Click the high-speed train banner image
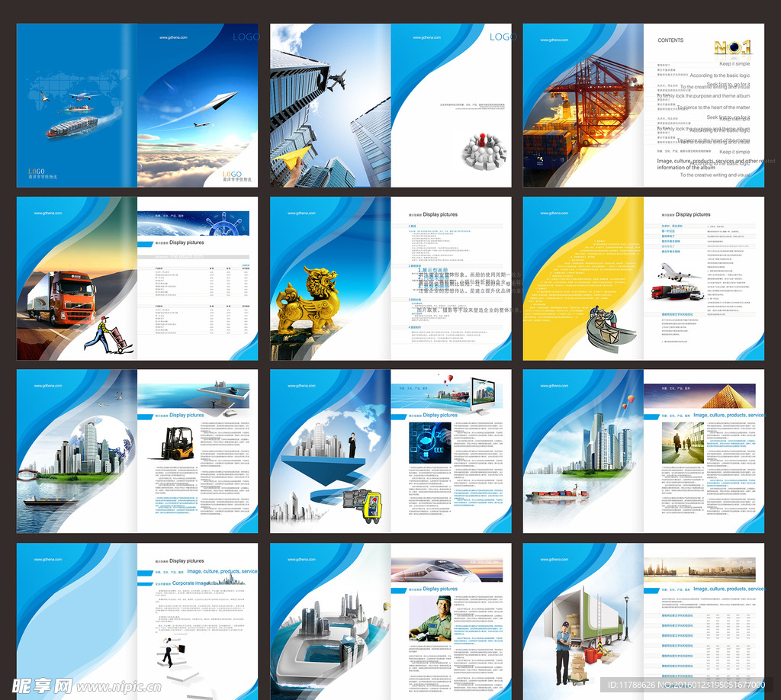 tap(447, 570)
